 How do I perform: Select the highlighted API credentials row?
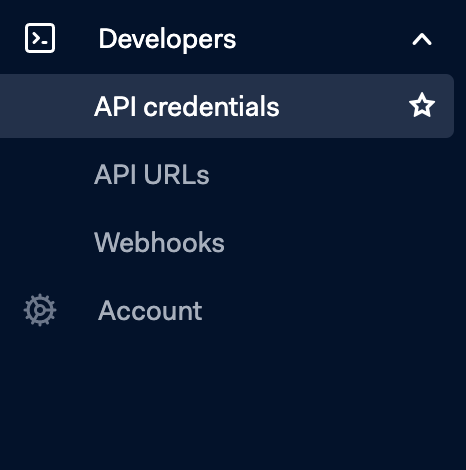pyautogui.click(x=227, y=106)
